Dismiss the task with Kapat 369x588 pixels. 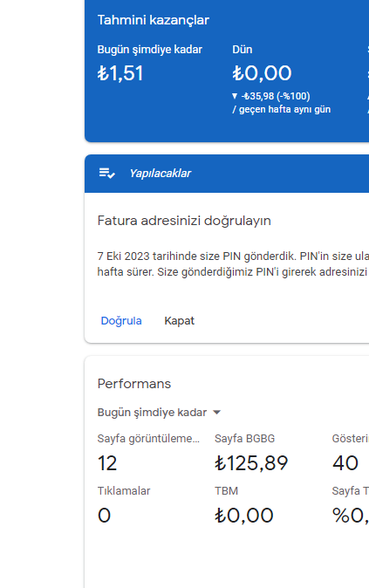pos(179,321)
